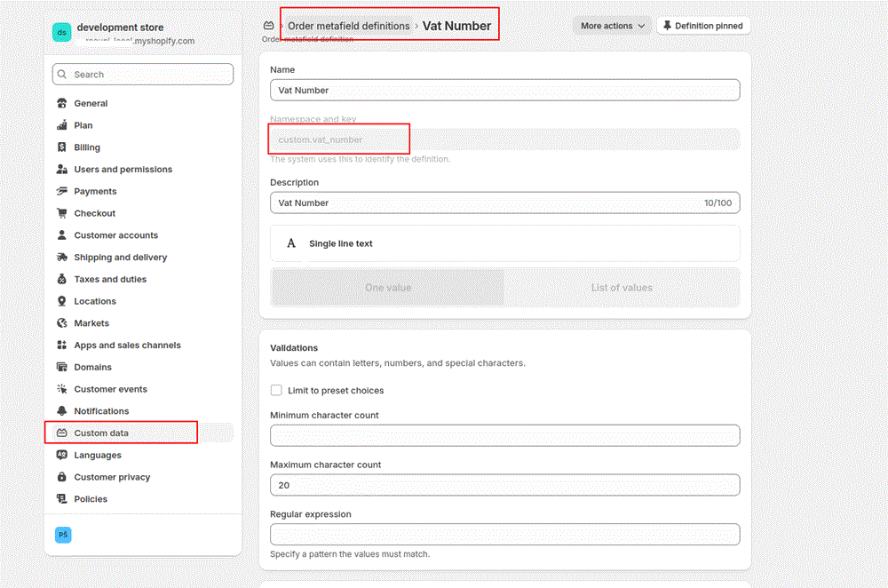Click the Definition pinned button
888x588 pixels.
point(702,26)
